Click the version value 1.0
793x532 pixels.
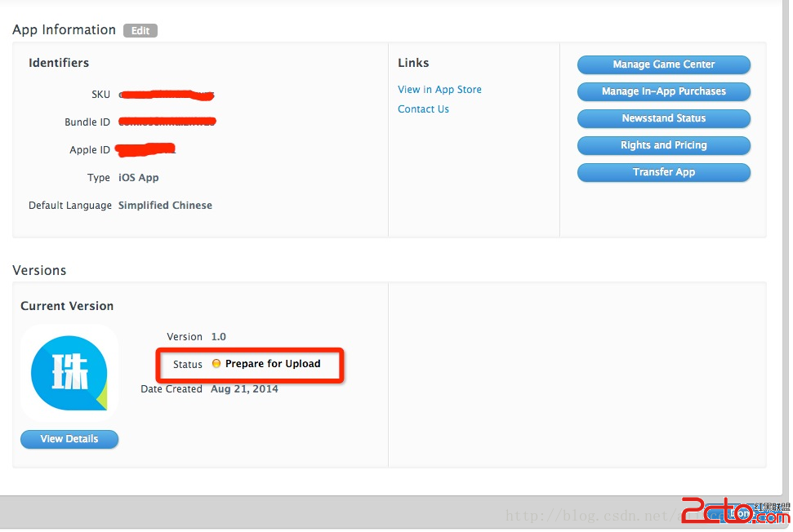(219, 336)
